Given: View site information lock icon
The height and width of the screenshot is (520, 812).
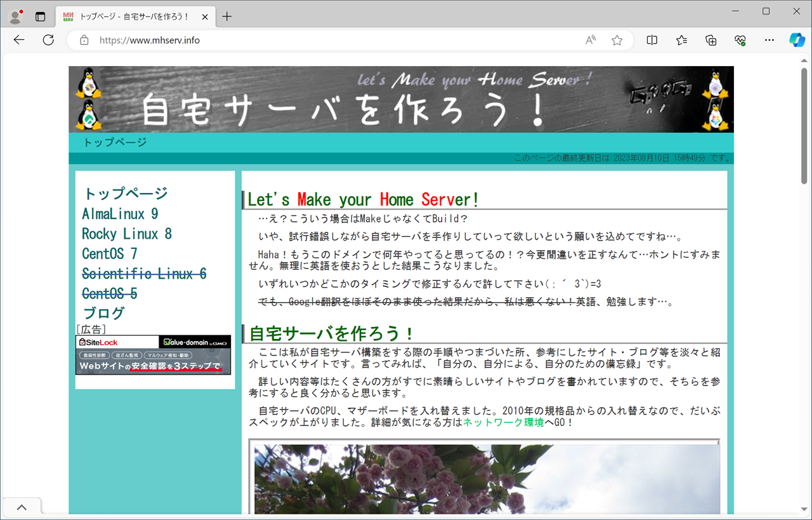Looking at the screenshot, I should 84,40.
